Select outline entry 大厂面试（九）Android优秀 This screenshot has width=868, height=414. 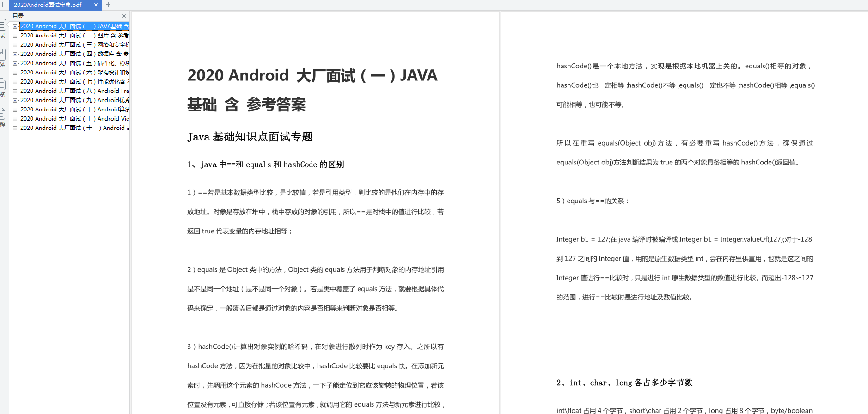click(74, 100)
